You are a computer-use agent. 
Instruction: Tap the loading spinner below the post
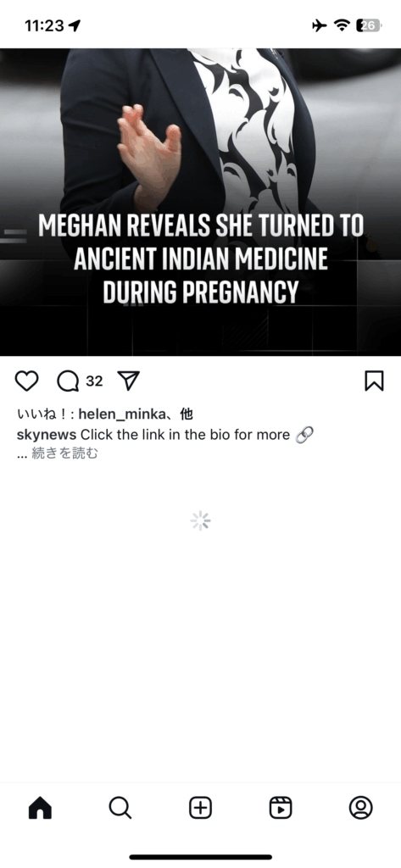coord(200,521)
